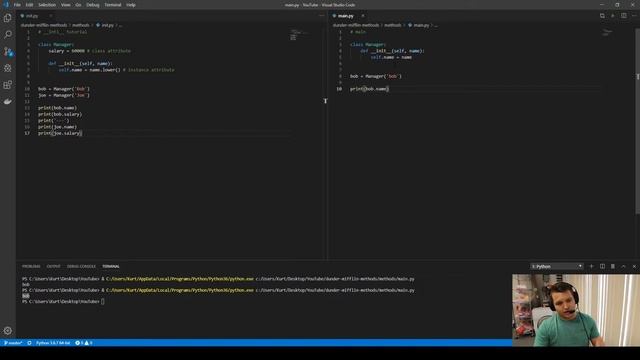The image size is (640, 360).
Task: Click 'self.name = name' line in main.py
Action: [391, 57]
